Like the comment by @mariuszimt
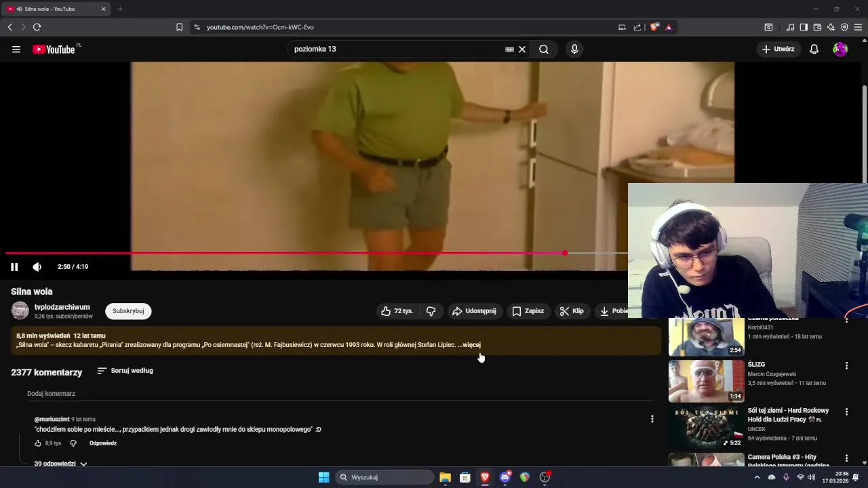The width and height of the screenshot is (868, 488). coord(39,443)
